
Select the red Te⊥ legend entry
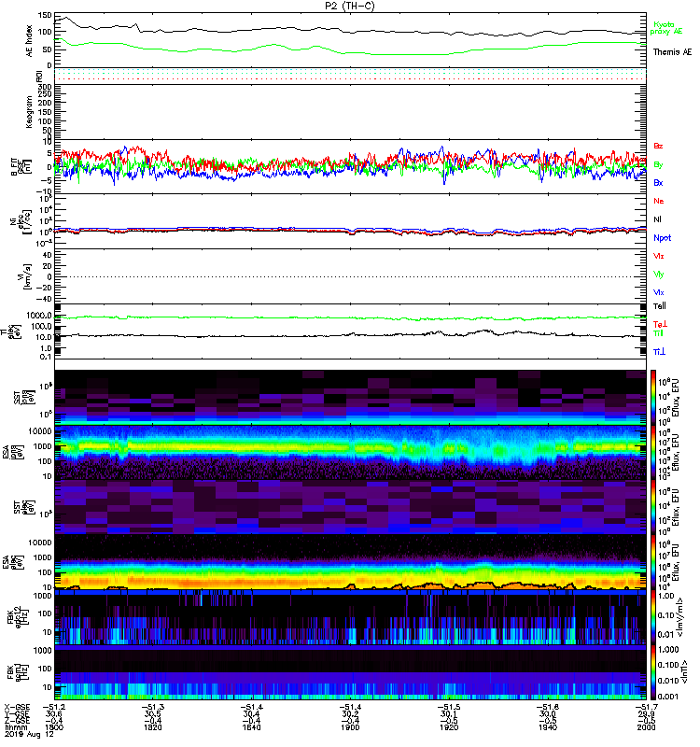[660, 324]
